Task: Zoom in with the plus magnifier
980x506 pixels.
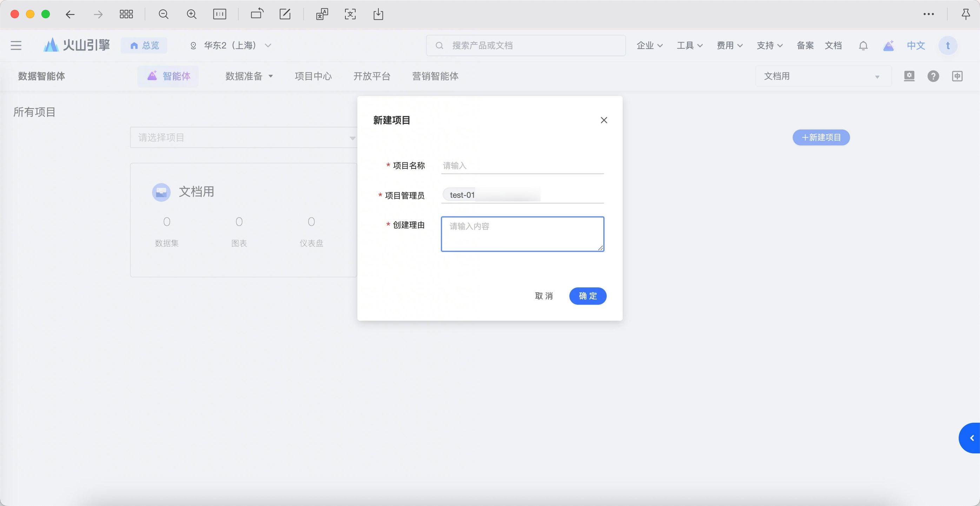Action: (192, 14)
